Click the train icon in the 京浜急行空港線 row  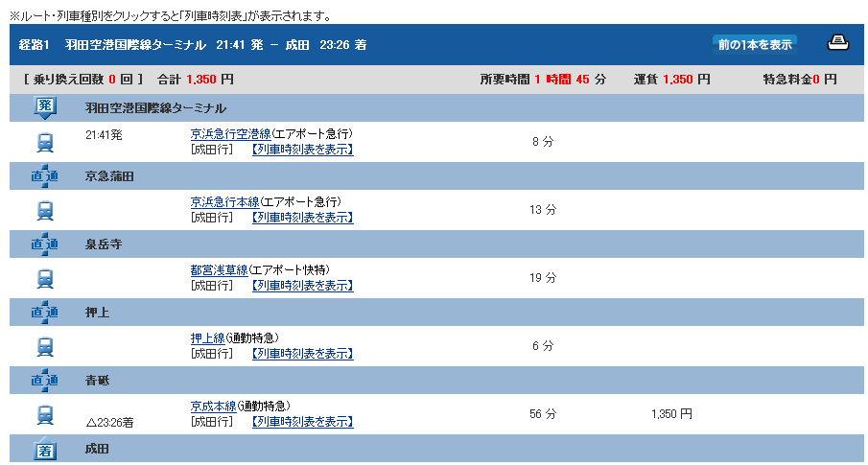(45, 142)
